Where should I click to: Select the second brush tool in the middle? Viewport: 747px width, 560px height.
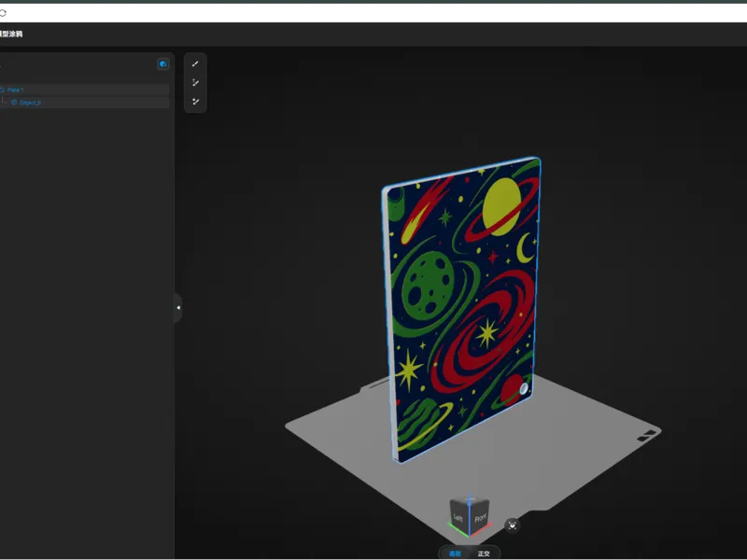(x=195, y=83)
